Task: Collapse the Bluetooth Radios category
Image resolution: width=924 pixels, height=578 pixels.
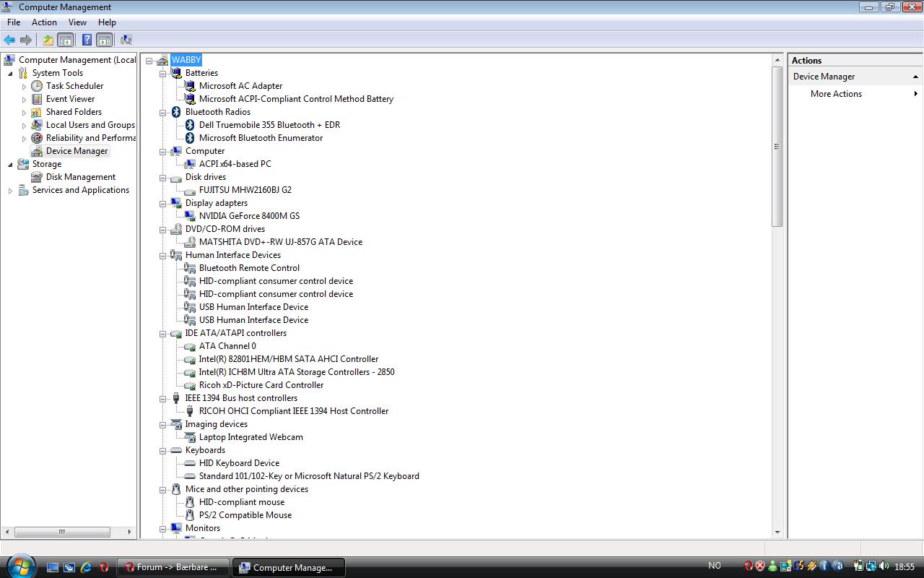Action: (x=163, y=112)
